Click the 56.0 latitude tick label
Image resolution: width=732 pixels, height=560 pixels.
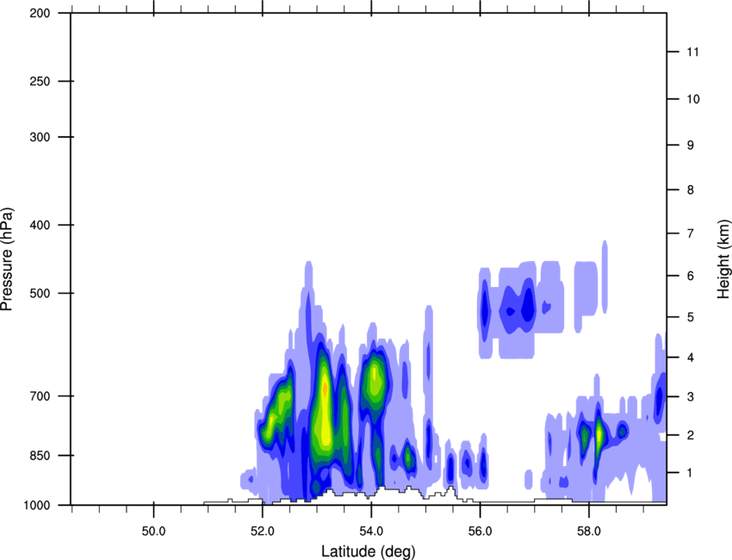pyautogui.click(x=481, y=532)
